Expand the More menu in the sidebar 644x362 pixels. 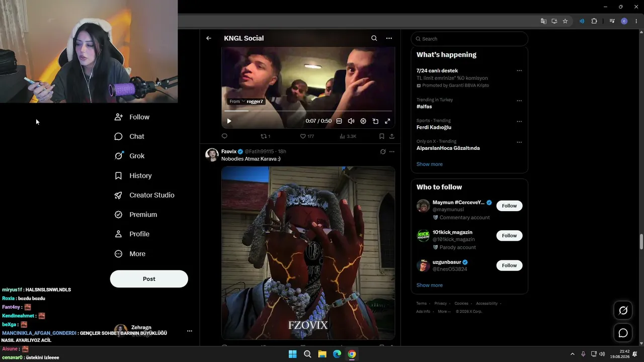click(x=130, y=254)
